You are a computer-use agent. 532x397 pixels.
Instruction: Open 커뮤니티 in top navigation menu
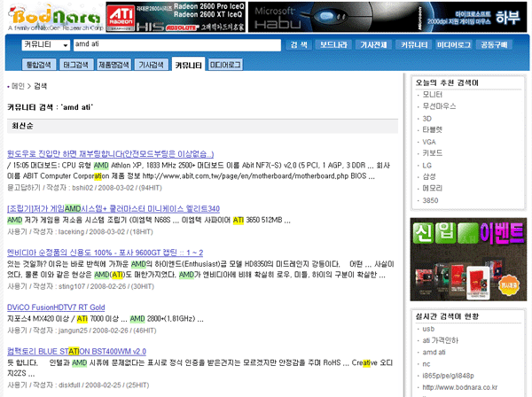pyautogui.click(x=414, y=45)
